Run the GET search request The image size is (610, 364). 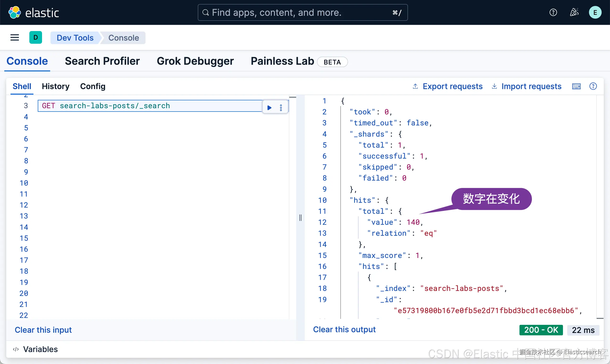269,107
